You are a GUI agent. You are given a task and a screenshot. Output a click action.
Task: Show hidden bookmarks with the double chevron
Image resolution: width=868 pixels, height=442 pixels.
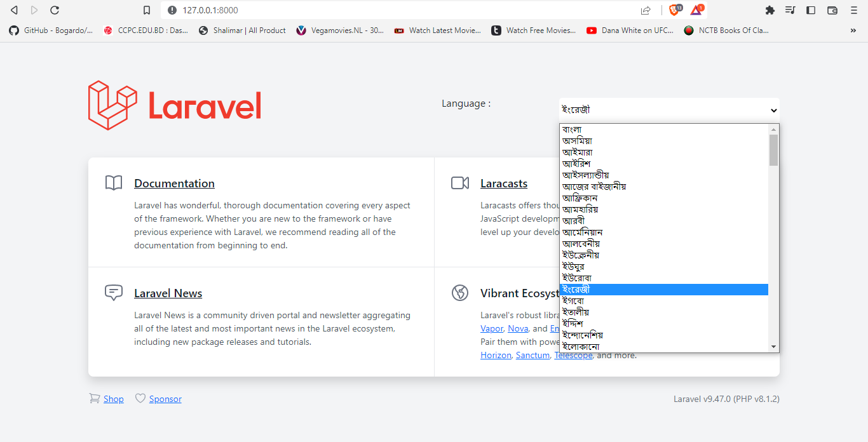point(853,30)
